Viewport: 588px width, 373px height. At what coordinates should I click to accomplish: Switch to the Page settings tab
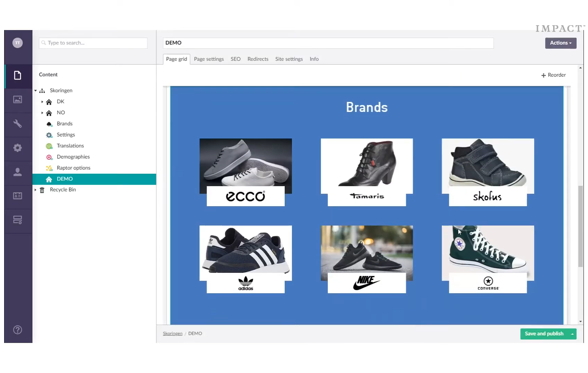[x=209, y=59]
